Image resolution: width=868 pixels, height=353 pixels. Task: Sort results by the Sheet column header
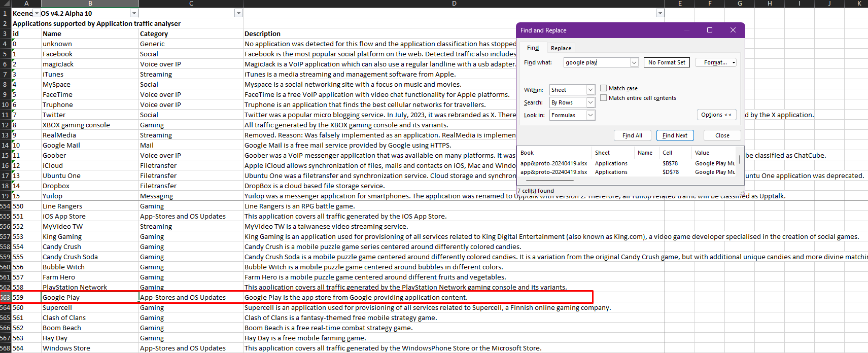(x=613, y=153)
